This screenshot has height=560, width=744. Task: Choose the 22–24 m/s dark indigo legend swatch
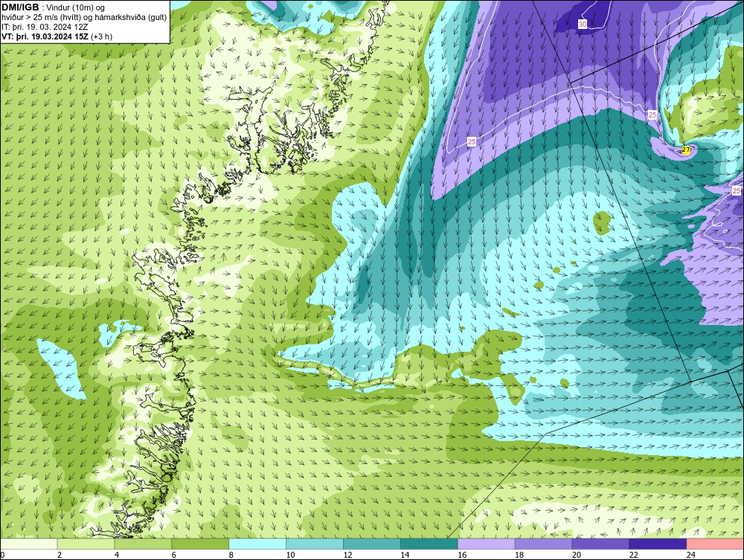pos(658,544)
